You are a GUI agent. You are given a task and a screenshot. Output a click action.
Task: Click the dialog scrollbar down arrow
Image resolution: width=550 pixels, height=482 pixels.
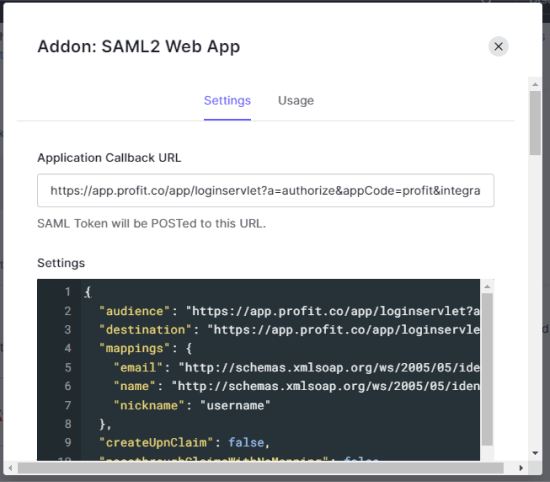pos(535,453)
